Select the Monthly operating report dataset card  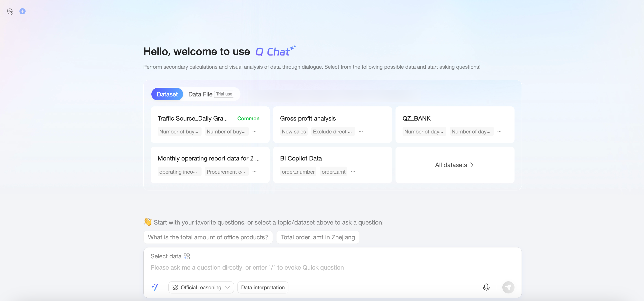pyautogui.click(x=209, y=158)
